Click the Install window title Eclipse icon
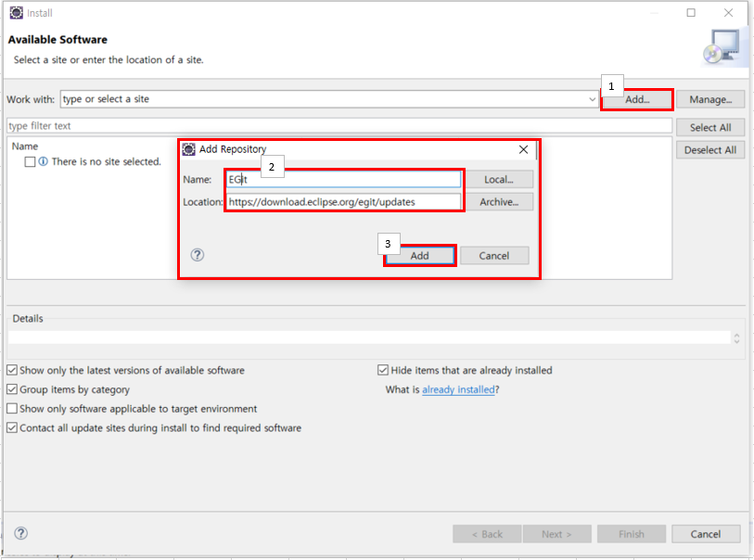The height and width of the screenshot is (560, 754). [17, 12]
